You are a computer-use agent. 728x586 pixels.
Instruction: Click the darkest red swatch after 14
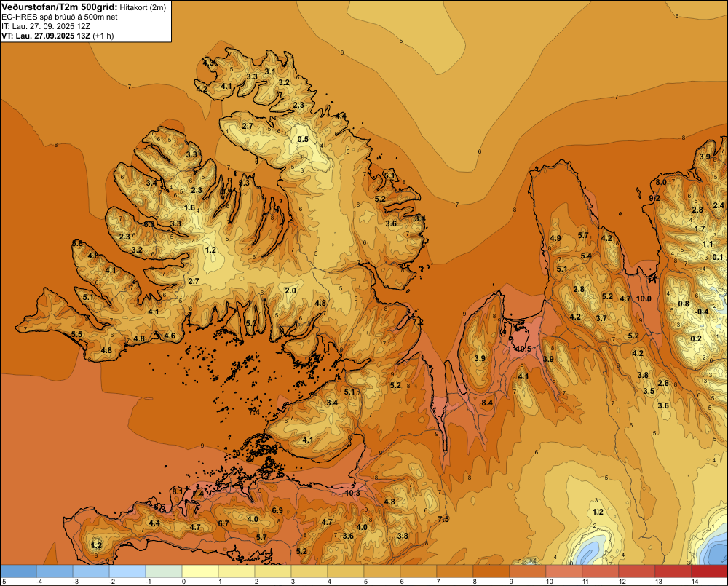pos(709,571)
